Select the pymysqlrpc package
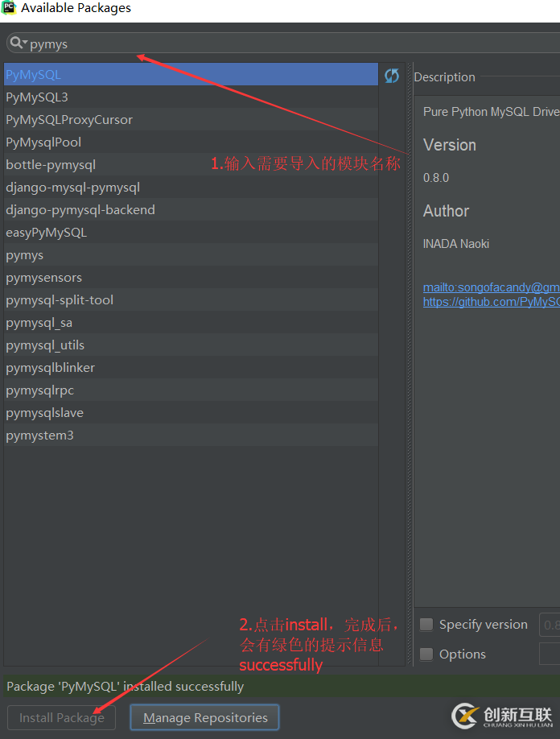 191,390
